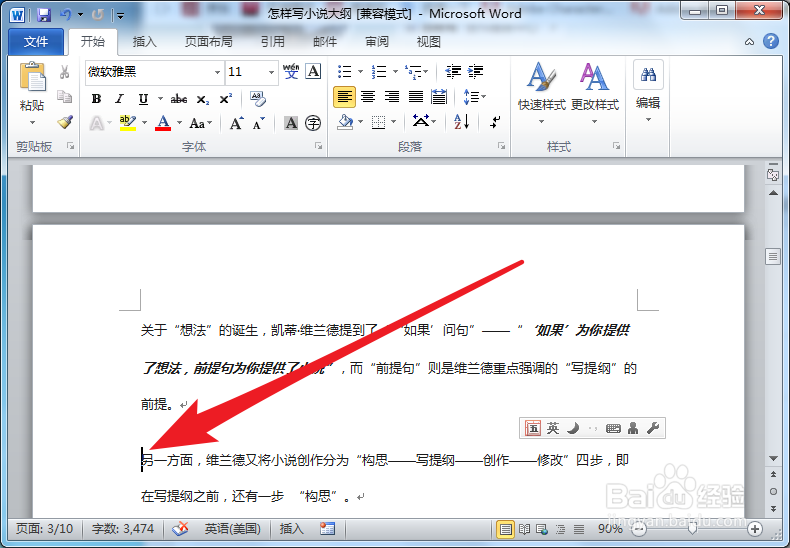Screen dimensions: 790x548
Task: Apply the red font color
Action: coord(163,122)
